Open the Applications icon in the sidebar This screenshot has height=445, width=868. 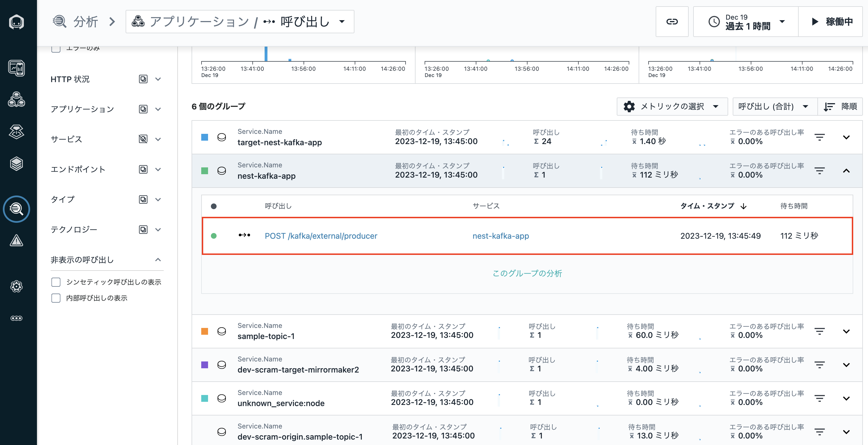[x=16, y=99]
